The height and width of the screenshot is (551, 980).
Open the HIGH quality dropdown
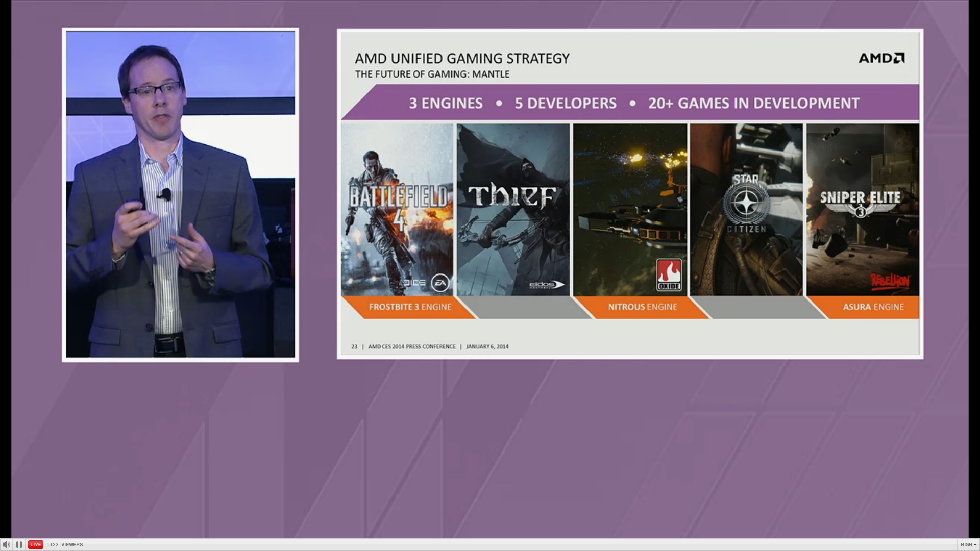(x=968, y=544)
